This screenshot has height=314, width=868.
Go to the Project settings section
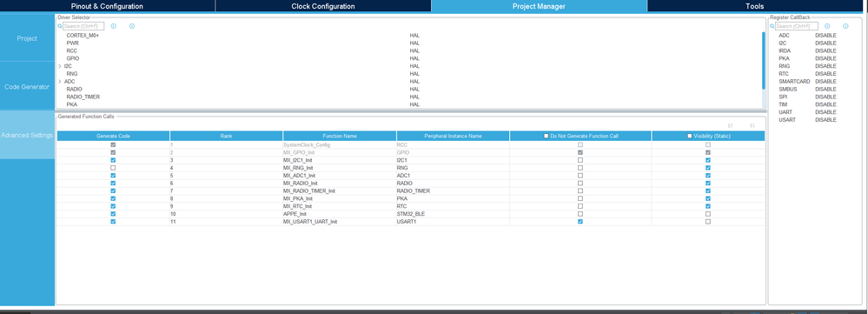click(x=27, y=38)
